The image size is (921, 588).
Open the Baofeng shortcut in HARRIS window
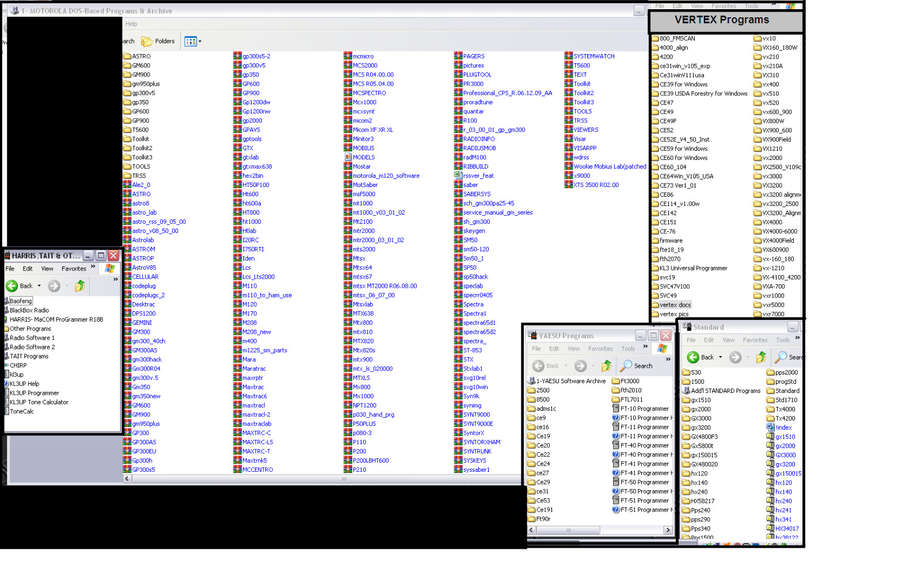pyautogui.click(x=20, y=301)
